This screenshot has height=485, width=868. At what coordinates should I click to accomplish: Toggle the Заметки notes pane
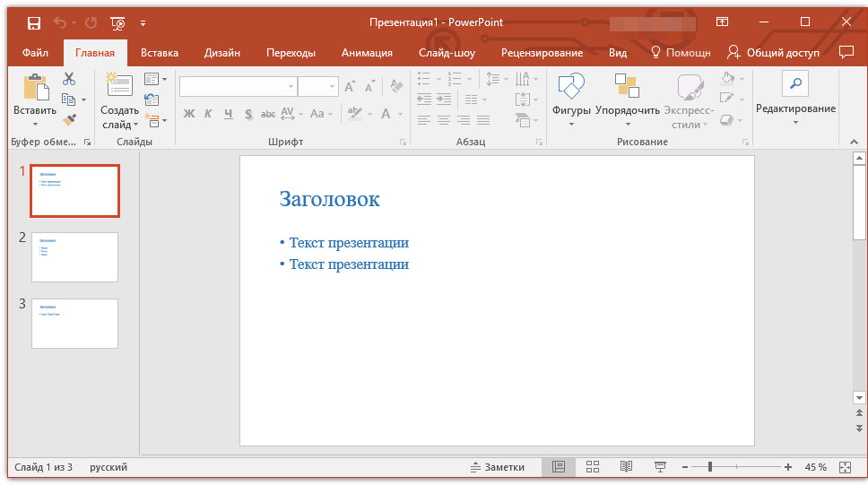tap(497, 467)
